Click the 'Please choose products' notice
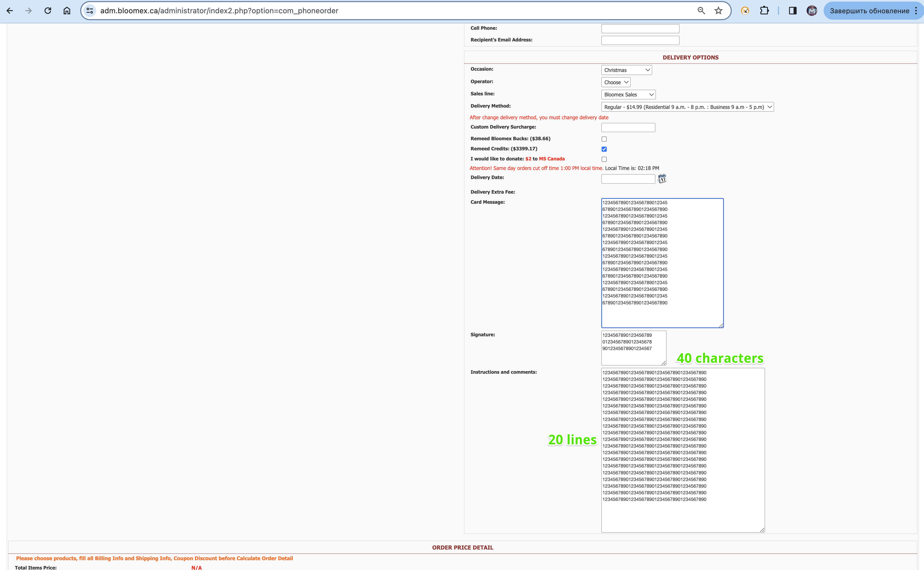 pos(155,558)
